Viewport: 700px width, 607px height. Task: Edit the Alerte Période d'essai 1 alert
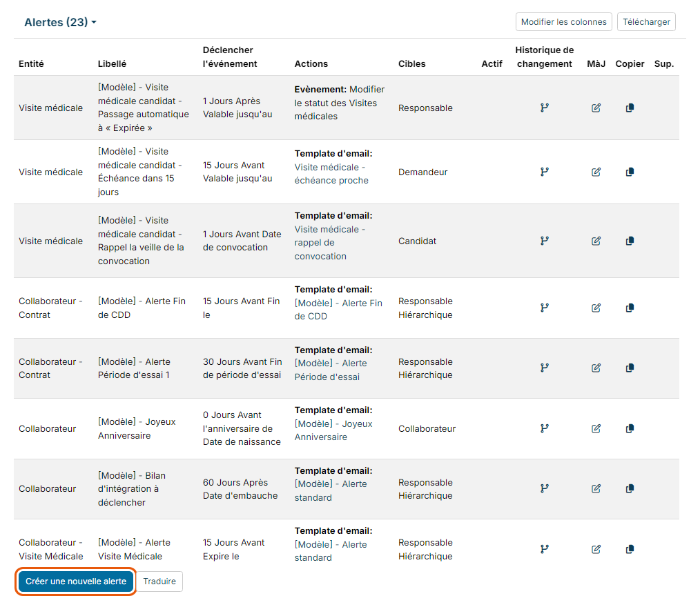[596, 368]
